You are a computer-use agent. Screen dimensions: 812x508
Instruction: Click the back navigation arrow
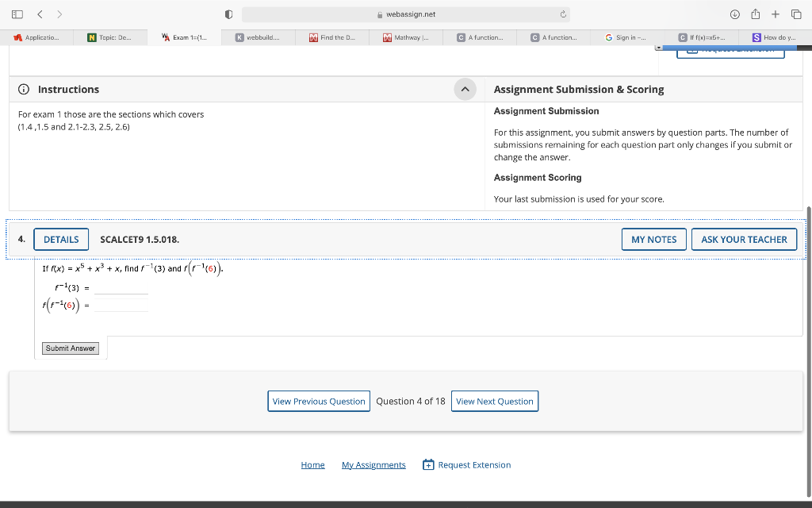pos(40,13)
